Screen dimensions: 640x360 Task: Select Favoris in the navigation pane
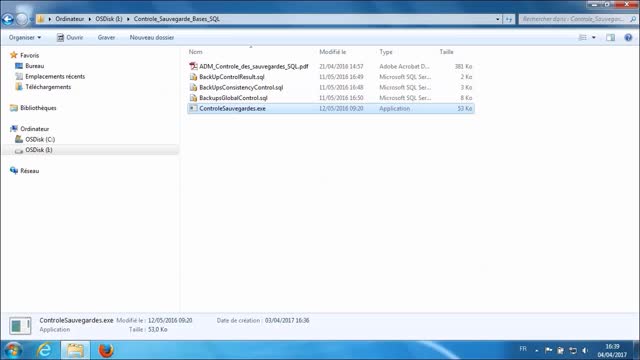coord(29,55)
